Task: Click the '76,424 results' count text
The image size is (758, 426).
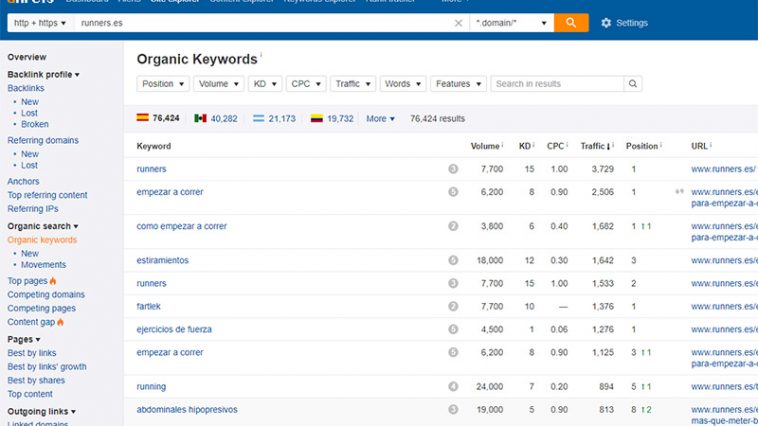Action: (437, 118)
